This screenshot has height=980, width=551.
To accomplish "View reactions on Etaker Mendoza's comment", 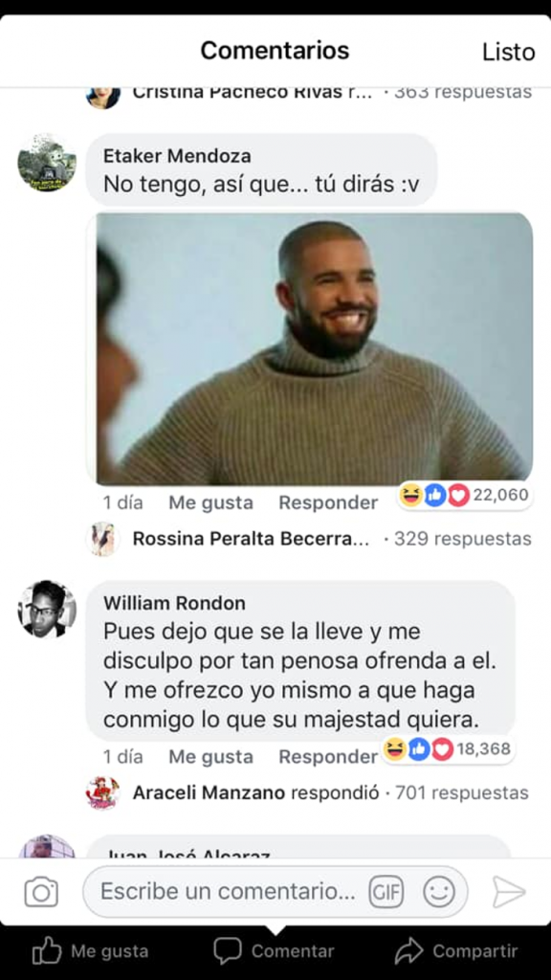I will click(465, 496).
